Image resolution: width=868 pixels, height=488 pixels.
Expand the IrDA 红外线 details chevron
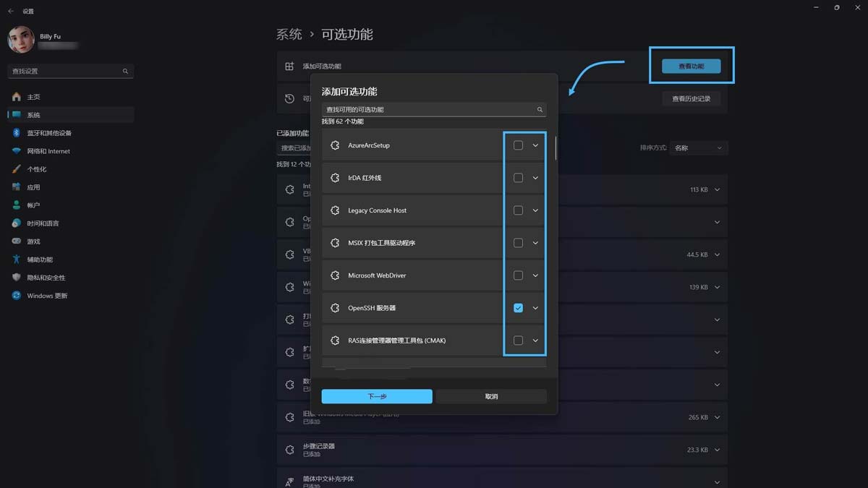point(535,178)
